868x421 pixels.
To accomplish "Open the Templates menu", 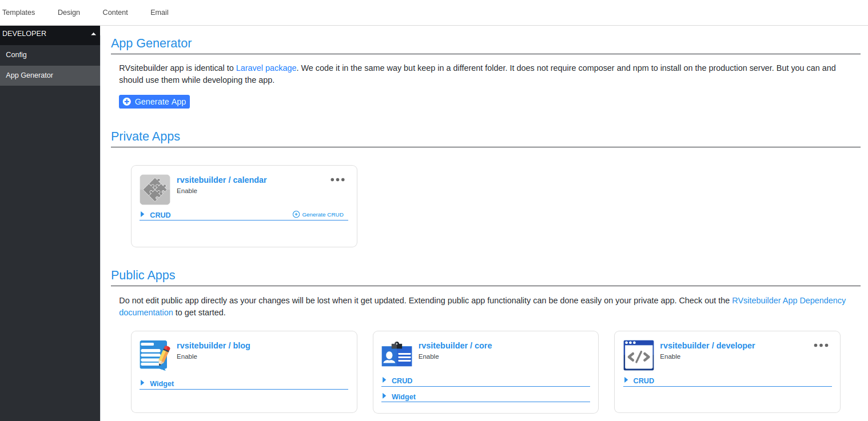I will (x=19, y=12).
